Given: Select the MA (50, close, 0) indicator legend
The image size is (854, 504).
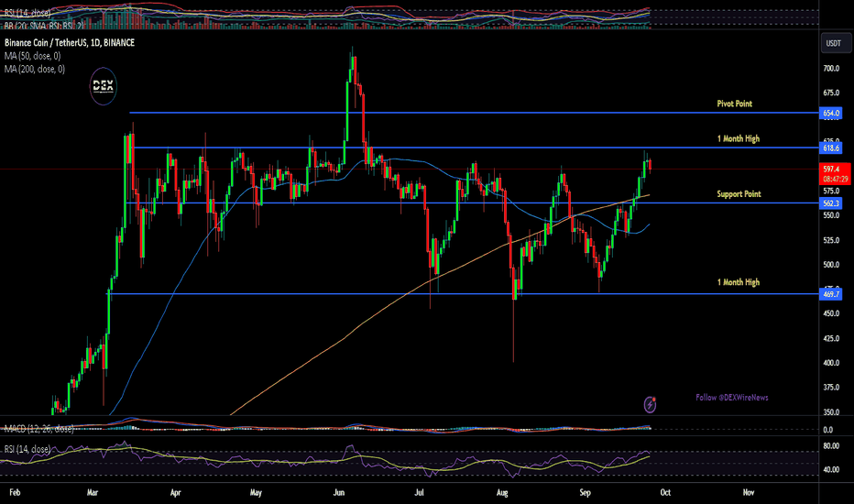Looking at the screenshot, I should pyautogui.click(x=33, y=56).
